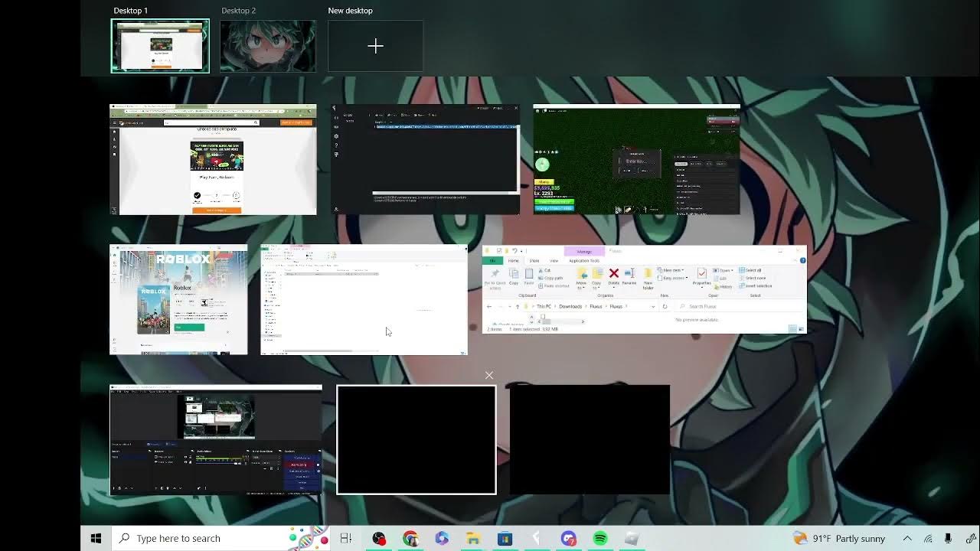Open the Fluxus taskbar icon

click(x=536, y=538)
